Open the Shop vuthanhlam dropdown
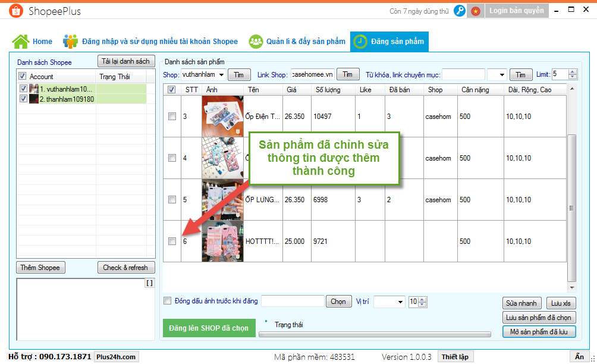This screenshot has width=597, height=364. (x=221, y=75)
